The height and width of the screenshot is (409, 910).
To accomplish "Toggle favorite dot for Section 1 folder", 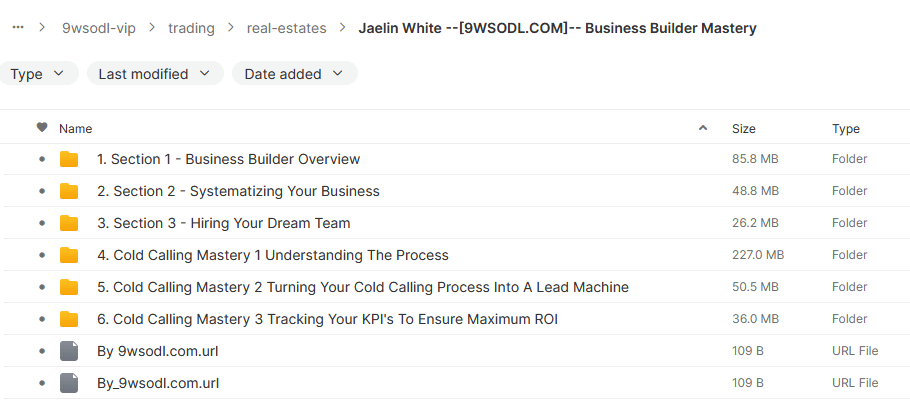I will tap(42, 159).
